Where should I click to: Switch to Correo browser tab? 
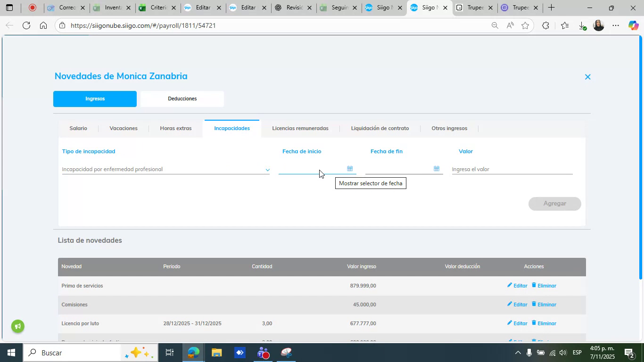click(67, 8)
